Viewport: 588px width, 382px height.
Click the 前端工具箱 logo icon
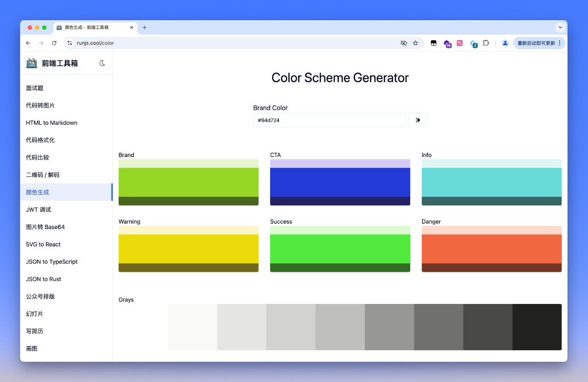point(32,63)
